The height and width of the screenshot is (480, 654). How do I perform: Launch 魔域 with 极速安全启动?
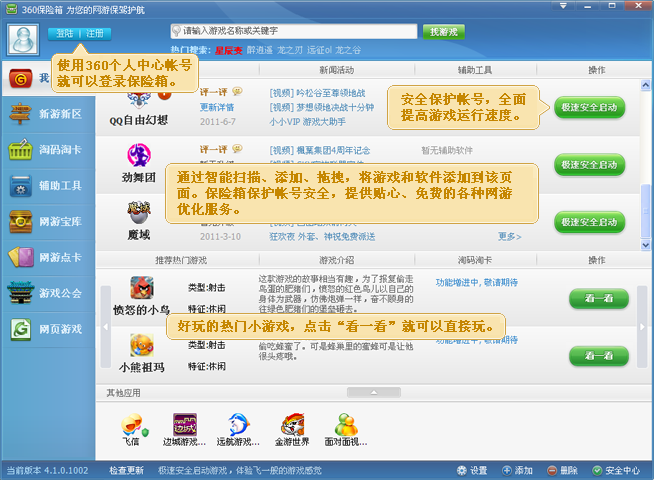click(x=589, y=222)
